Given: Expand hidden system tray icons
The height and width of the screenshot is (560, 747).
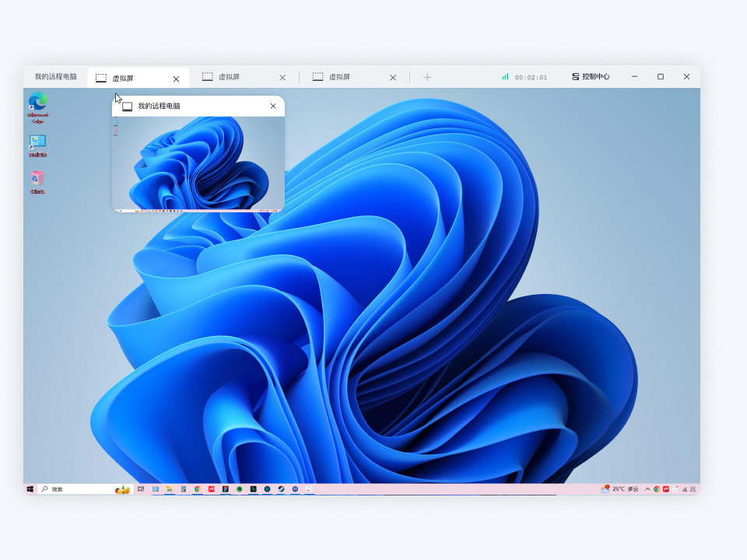Looking at the screenshot, I should pos(647,489).
